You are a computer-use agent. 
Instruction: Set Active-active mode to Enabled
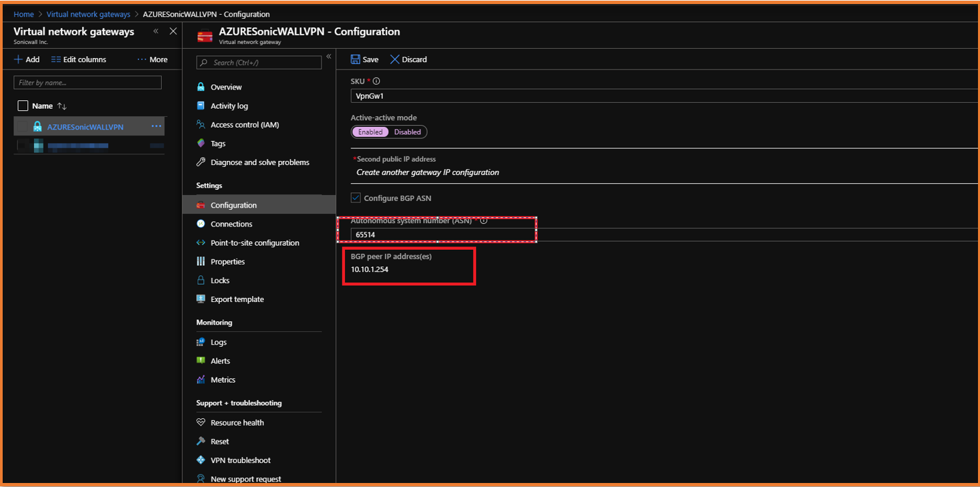click(x=370, y=132)
